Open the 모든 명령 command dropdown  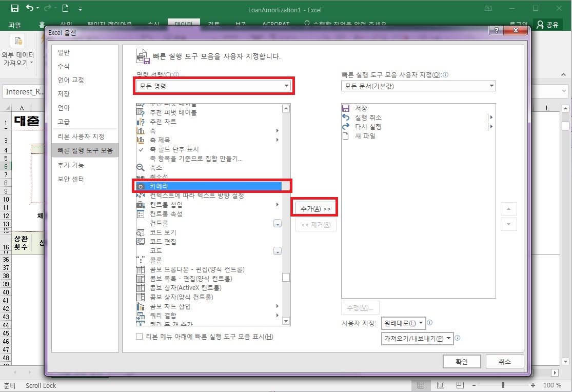point(213,86)
